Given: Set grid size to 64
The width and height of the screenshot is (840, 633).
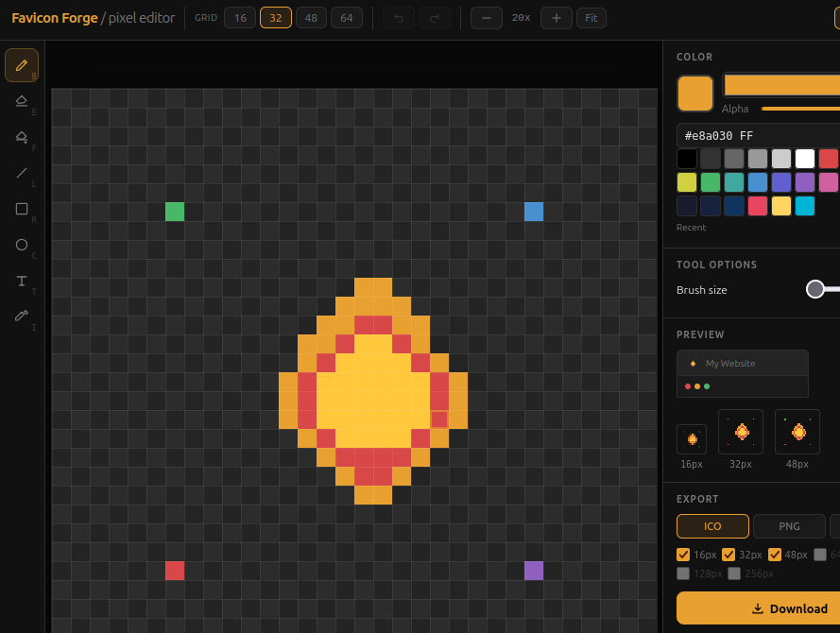Looking at the screenshot, I should (347, 18).
